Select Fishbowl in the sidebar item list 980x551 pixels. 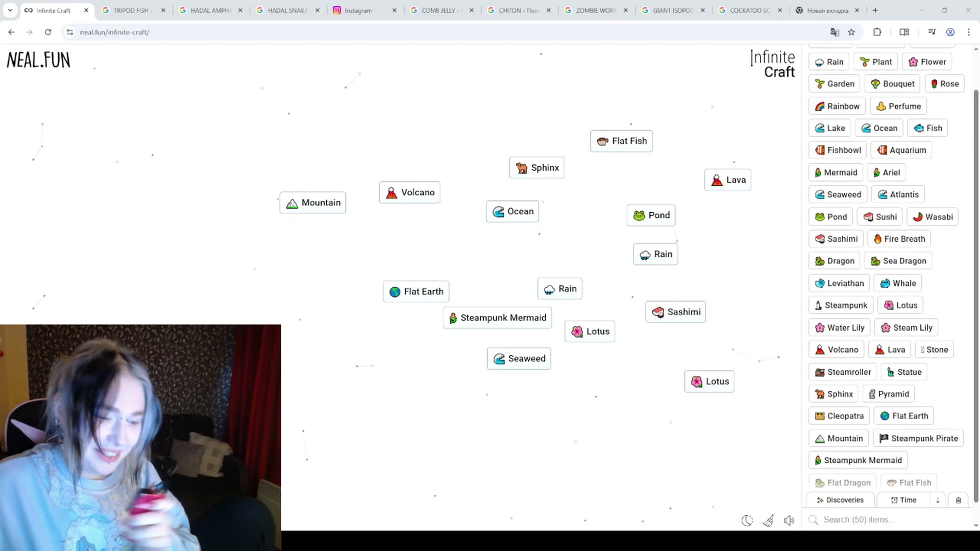coord(838,150)
